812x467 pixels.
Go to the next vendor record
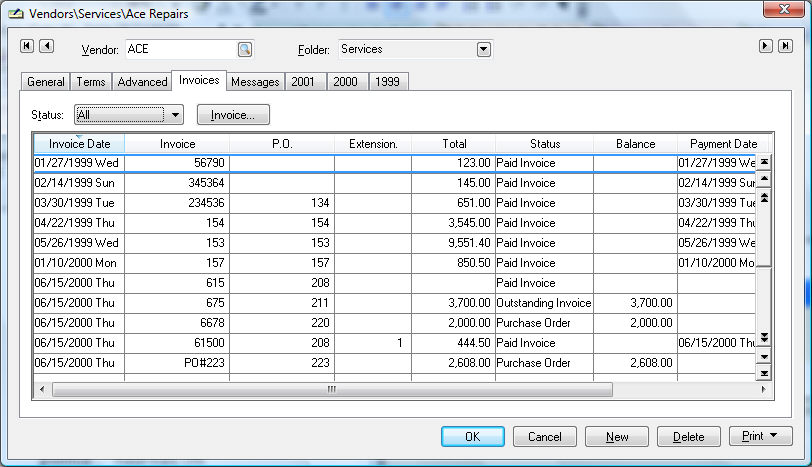(765, 46)
